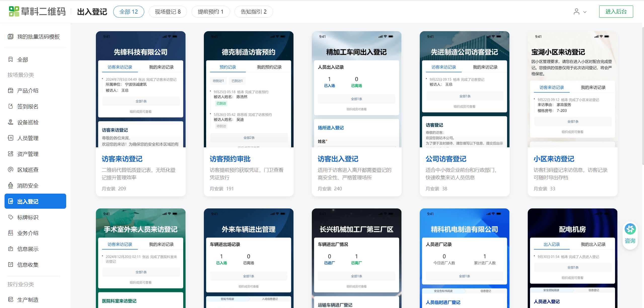The image size is (644, 308).
Task: Choose 生产制造 industry category
Action: pyautogui.click(x=28, y=300)
